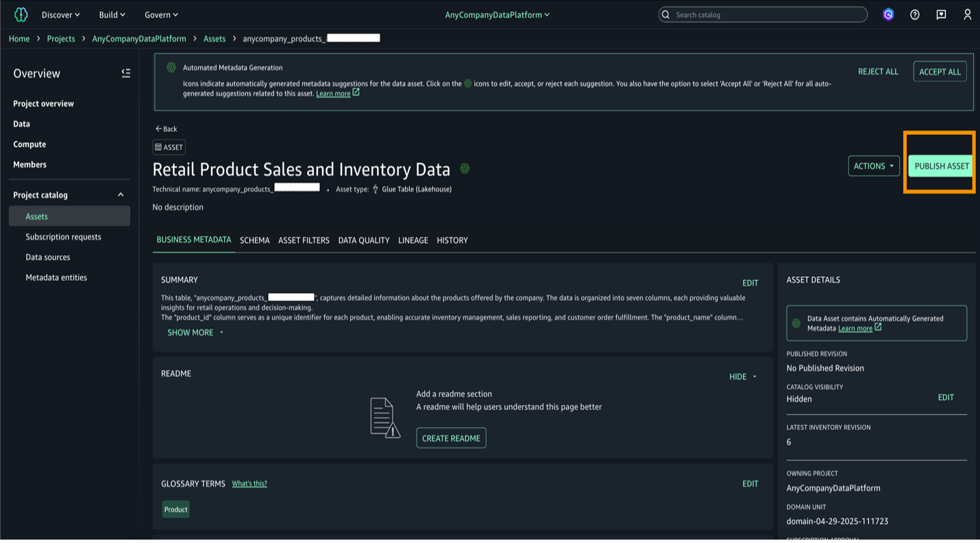This screenshot has width=980, height=543.
Task: Switch to the SCHEMA tab
Action: coord(254,240)
